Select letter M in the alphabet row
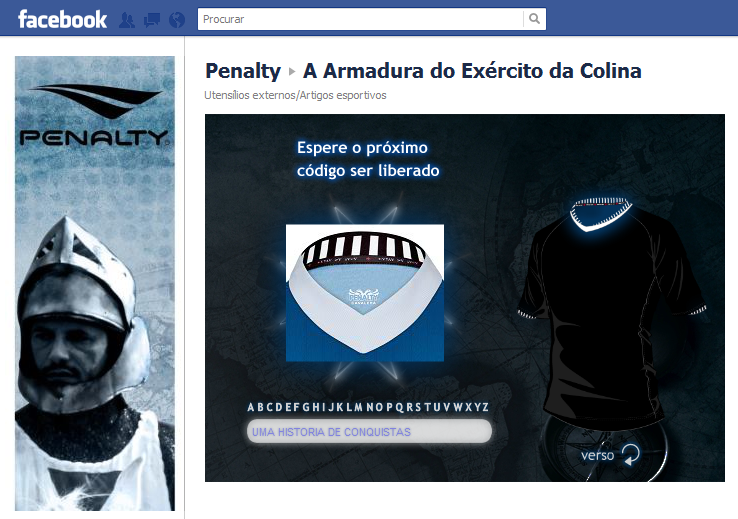This screenshot has height=519, width=738. (x=359, y=407)
